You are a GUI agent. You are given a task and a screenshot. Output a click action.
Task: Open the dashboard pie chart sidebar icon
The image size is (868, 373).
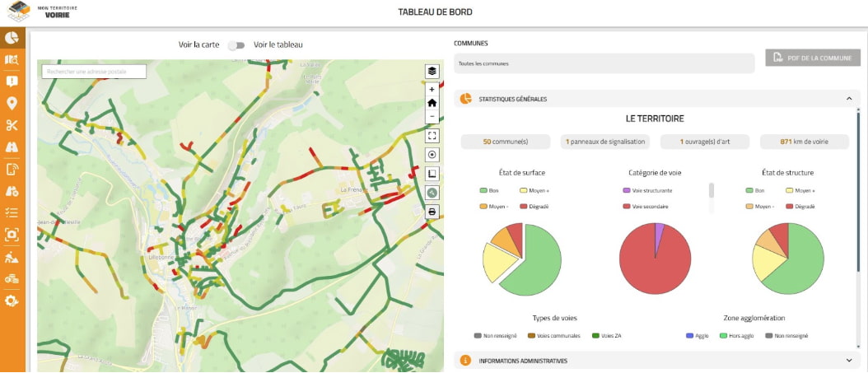point(12,39)
